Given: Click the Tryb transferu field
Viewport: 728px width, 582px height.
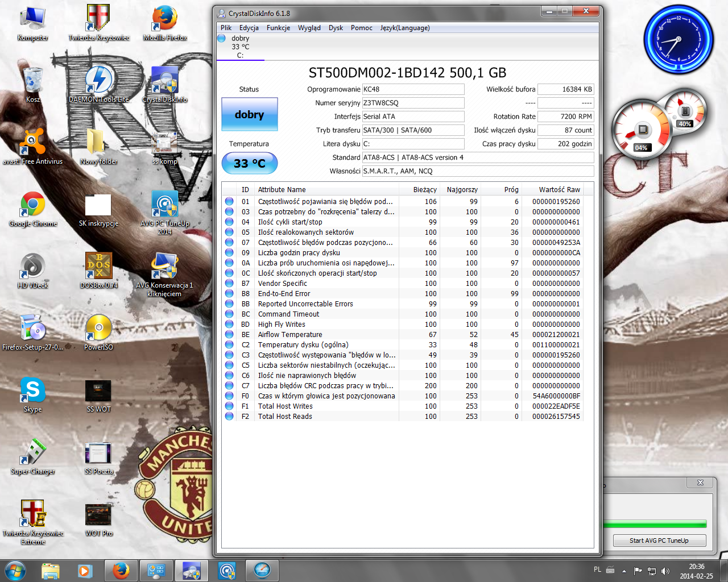Looking at the screenshot, I should point(413,130).
